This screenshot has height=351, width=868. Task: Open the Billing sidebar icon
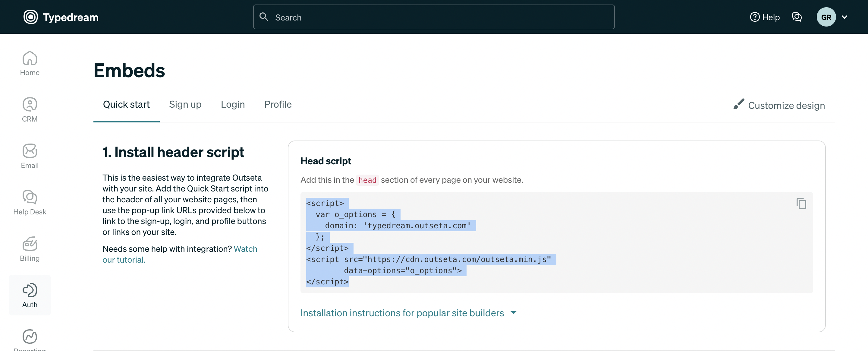30,249
